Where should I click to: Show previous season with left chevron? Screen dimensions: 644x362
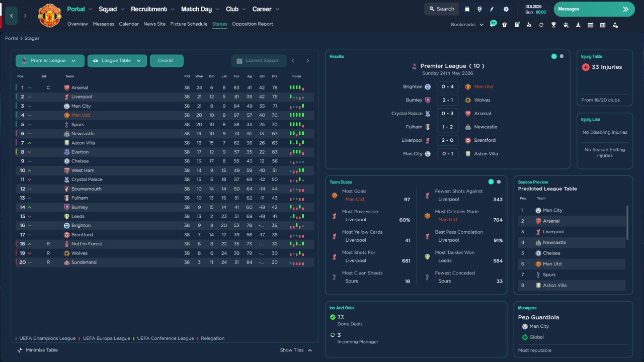[293, 61]
